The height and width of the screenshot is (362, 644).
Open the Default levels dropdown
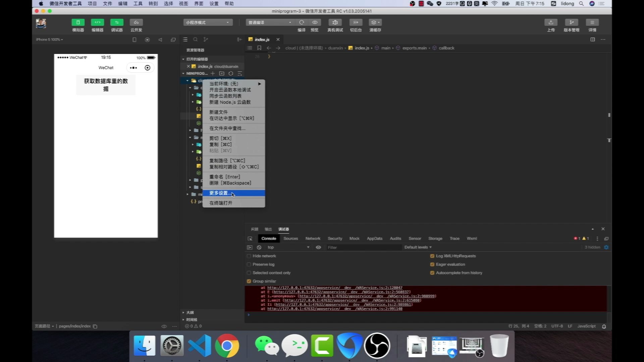tap(418, 247)
